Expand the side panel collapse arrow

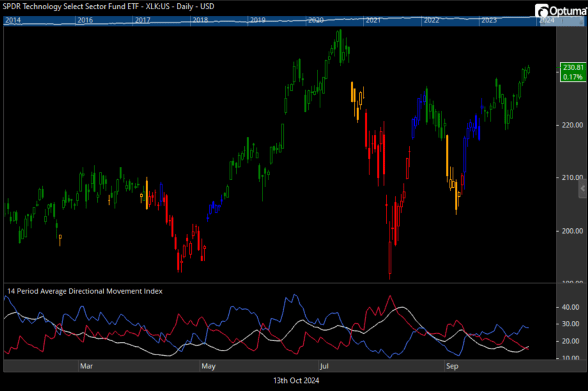[582, 188]
